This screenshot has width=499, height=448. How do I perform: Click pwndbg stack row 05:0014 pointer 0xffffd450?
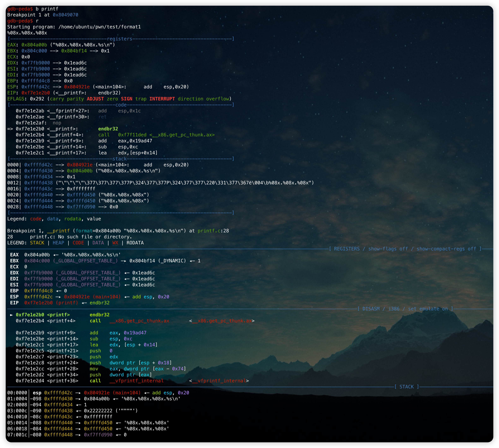(x=98, y=423)
